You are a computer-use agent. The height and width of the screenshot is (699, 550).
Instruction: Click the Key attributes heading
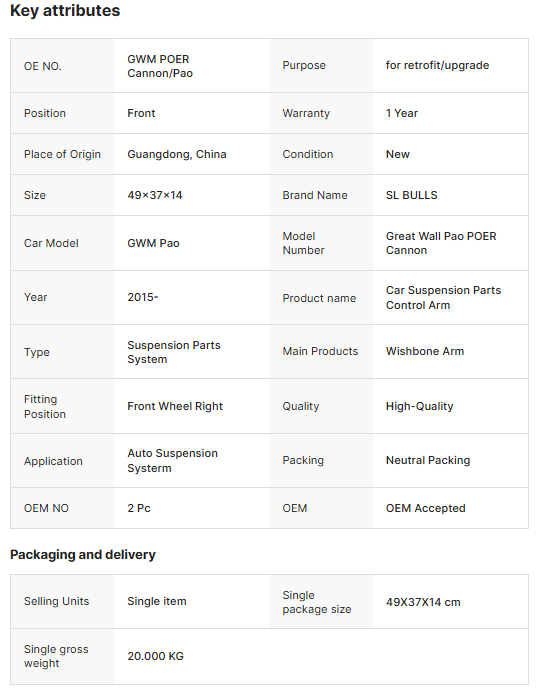[x=65, y=11]
